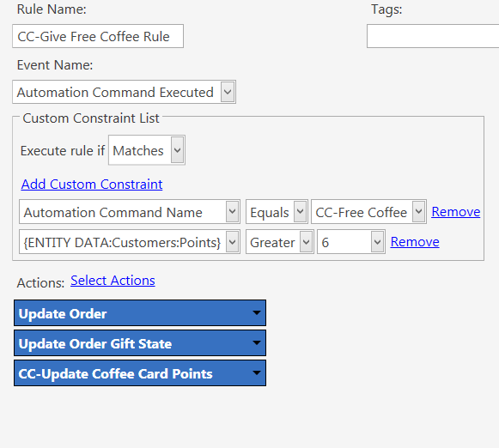Open the Greater operator dropdown arrow
This screenshot has width=499, height=448.
coord(307,242)
